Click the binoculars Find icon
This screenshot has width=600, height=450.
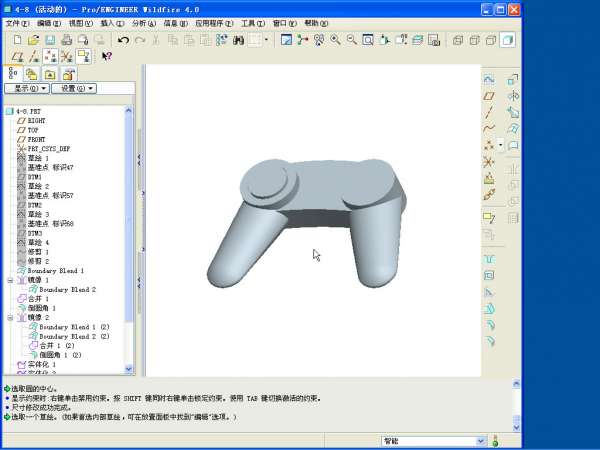click(239, 40)
